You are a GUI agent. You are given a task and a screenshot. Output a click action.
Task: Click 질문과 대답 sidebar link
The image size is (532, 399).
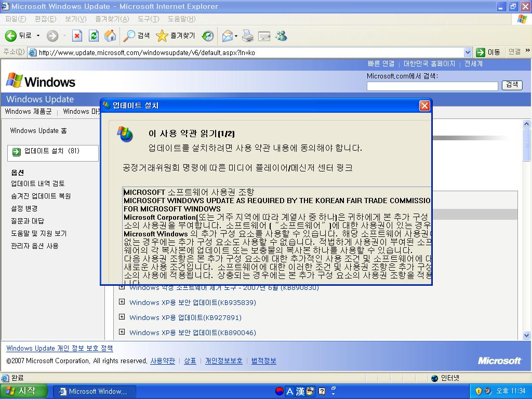(28, 221)
